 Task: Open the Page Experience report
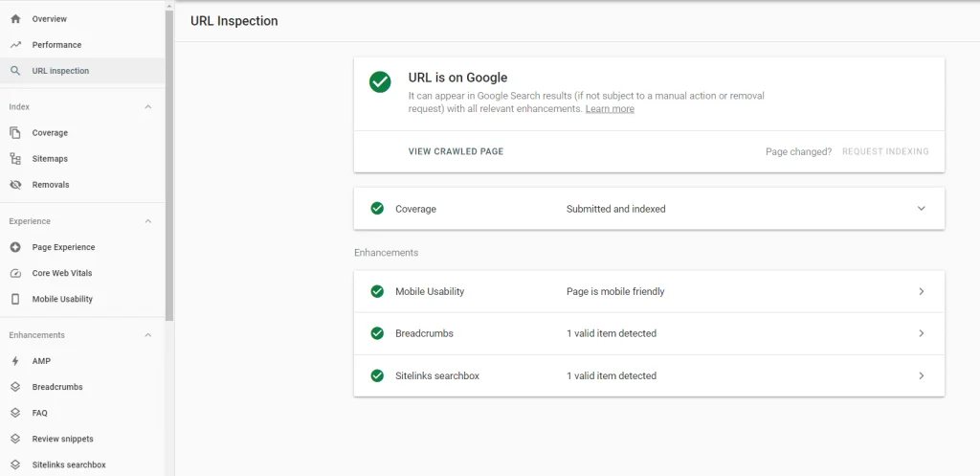point(82,247)
